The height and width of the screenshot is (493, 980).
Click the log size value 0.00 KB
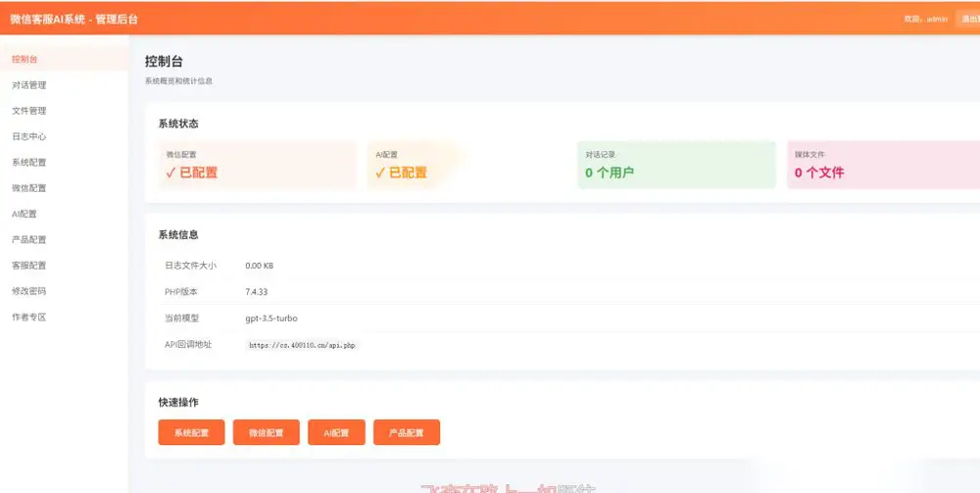pos(260,266)
